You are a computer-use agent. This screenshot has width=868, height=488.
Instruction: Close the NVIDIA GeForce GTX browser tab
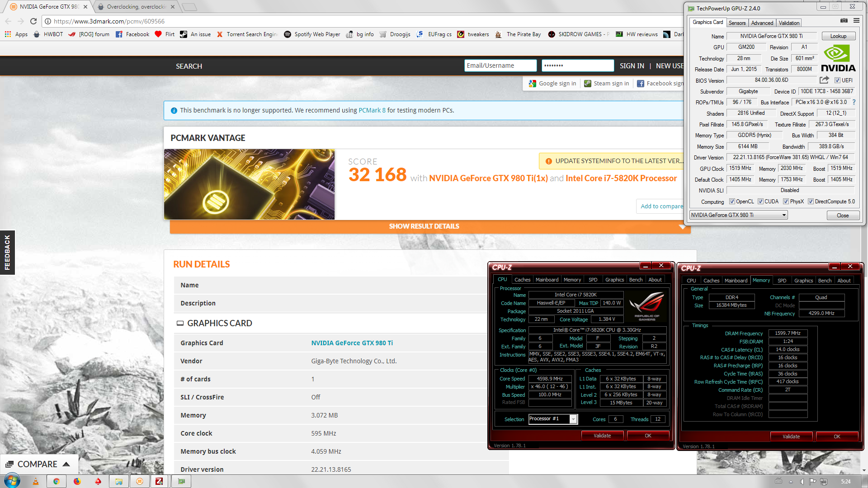(x=85, y=7)
